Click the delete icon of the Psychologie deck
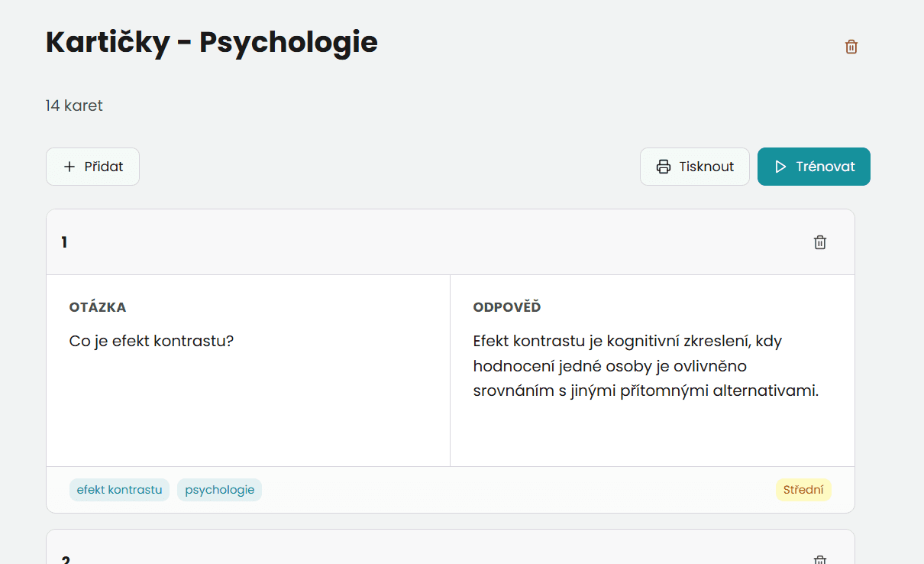 tap(851, 46)
